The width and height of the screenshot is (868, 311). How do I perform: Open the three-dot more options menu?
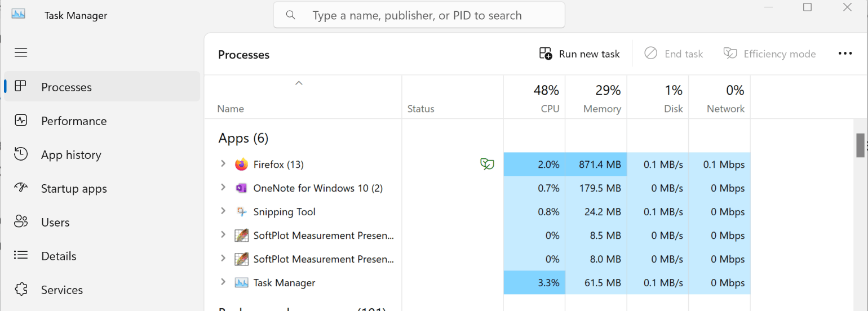click(845, 54)
